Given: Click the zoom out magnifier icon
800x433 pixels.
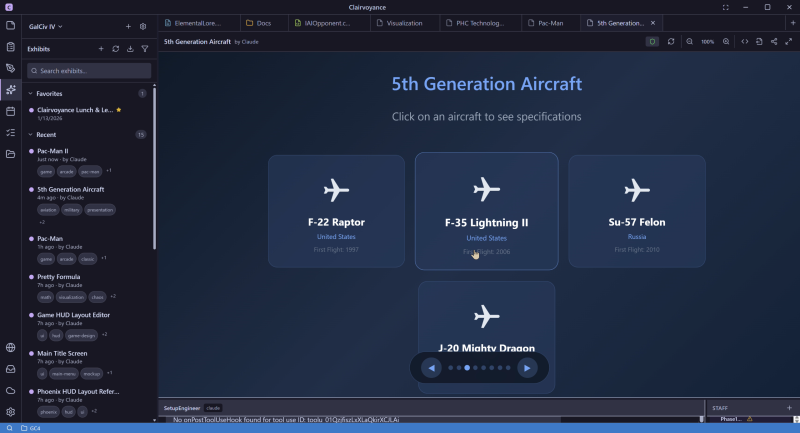Looking at the screenshot, I should point(690,42).
